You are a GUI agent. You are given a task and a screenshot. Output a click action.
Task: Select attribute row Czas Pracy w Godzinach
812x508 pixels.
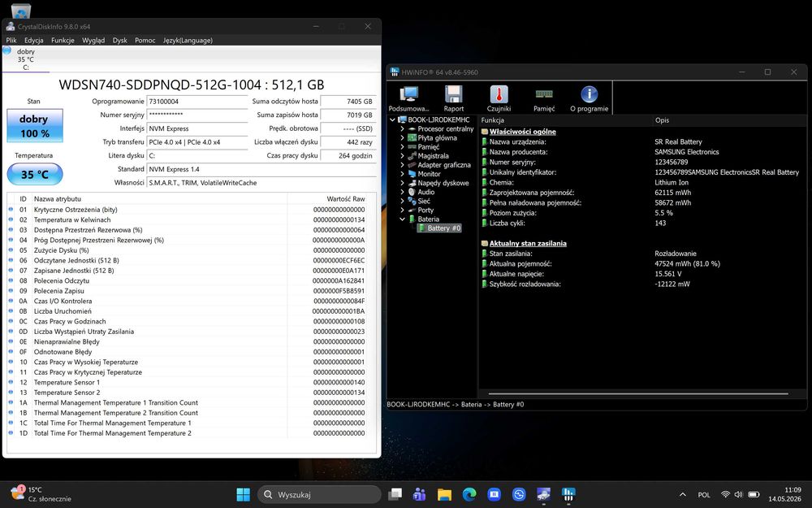pyautogui.click(x=187, y=321)
